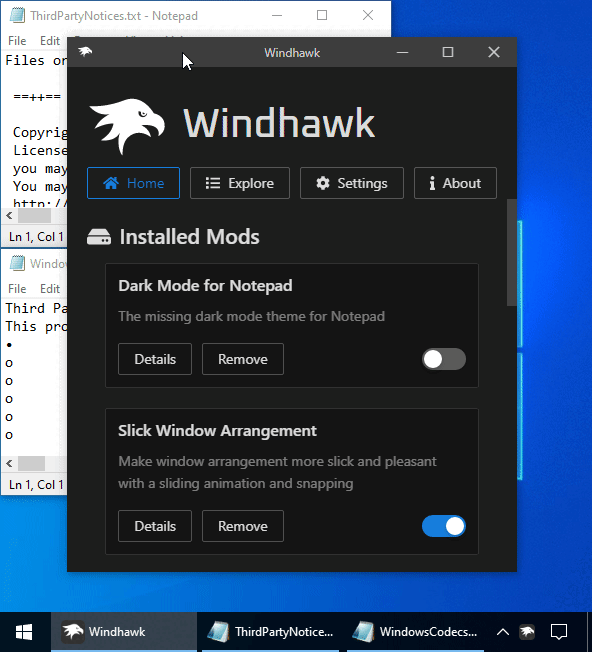Viewport: 592px width, 652px height.
Task: Click horizontal scrollbar thumb in lower Notepad
Action: point(32,463)
